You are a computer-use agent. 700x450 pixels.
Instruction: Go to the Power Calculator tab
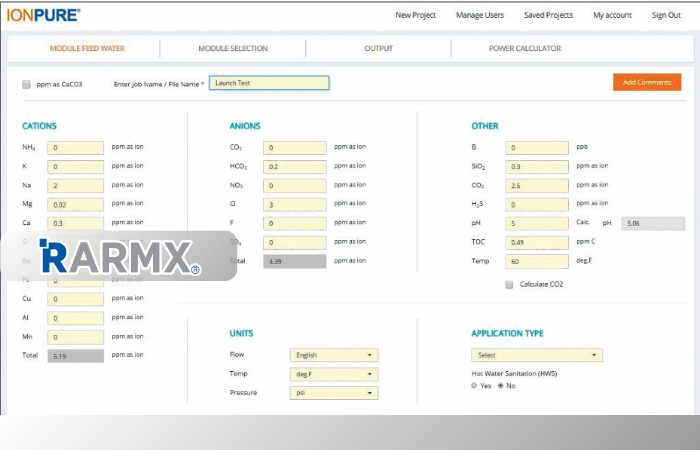coord(523,48)
